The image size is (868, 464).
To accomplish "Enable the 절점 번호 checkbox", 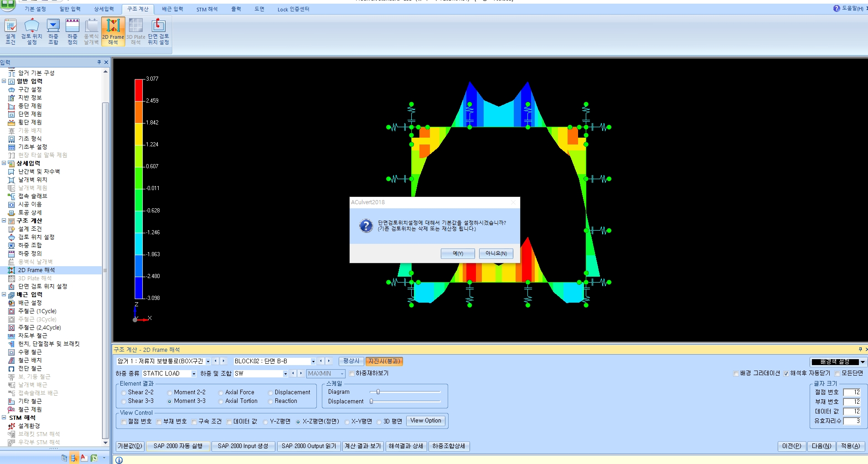I will [x=124, y=422].
